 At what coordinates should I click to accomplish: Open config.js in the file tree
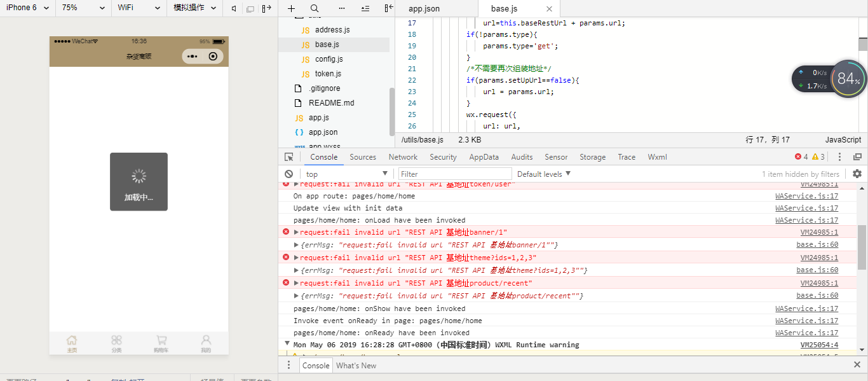tap(329, 59)
